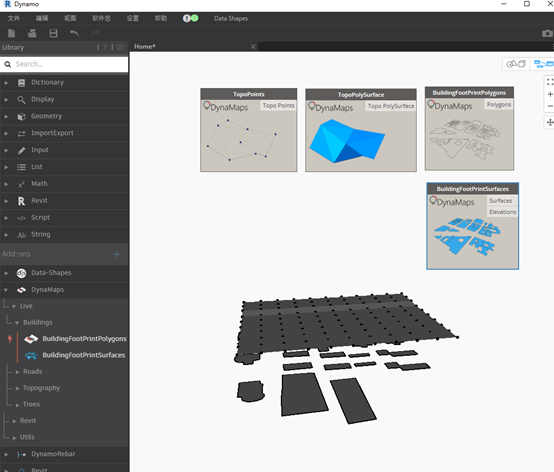554x472 pixels.
Task: Click the Dictionary category icon
Action: (21, 83)
